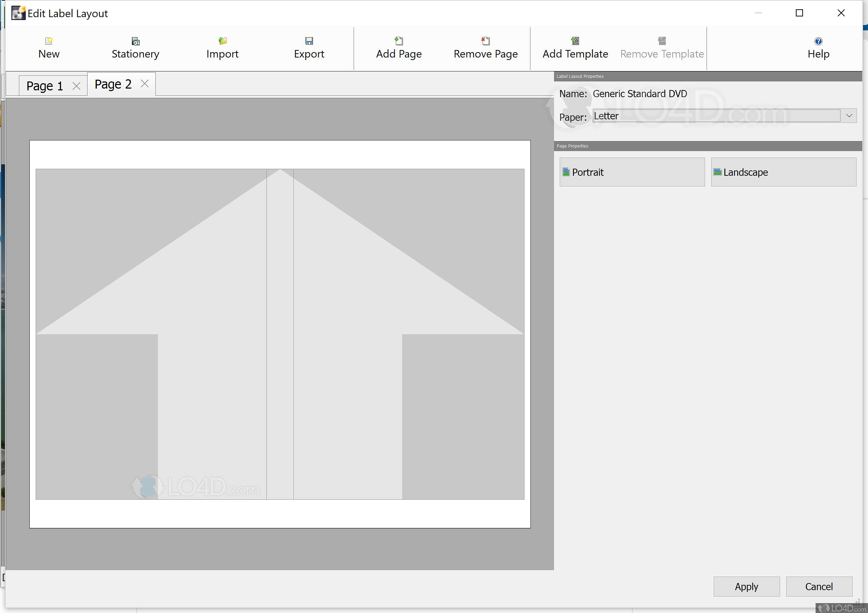
Task: Close the Page 2 tab
Action: point(144,84)
